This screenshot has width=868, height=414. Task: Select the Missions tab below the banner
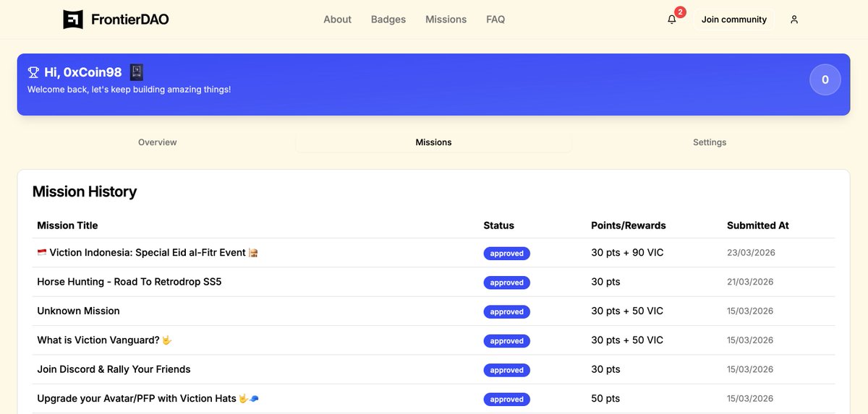pyautogui.click(x=434, y=142)
